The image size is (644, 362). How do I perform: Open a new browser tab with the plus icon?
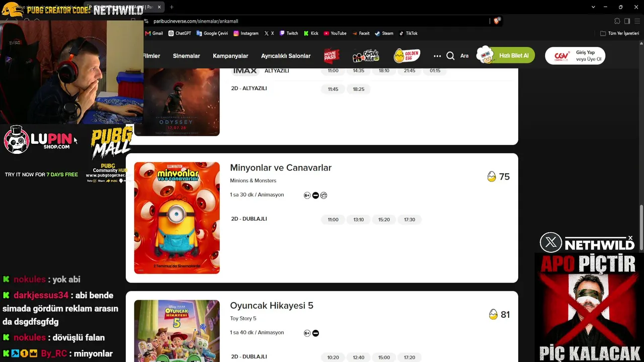tap(172, 7)
